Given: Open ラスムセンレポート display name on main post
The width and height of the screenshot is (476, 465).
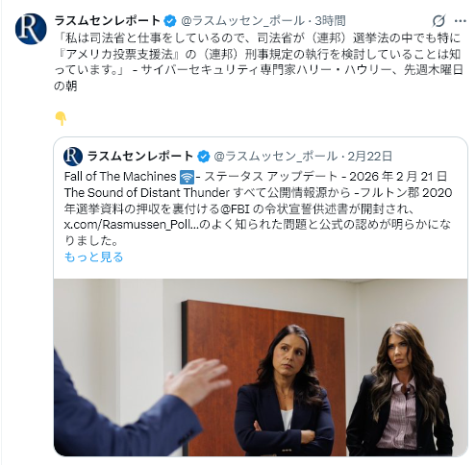Looking at the screenshot, I should (108, 21).
